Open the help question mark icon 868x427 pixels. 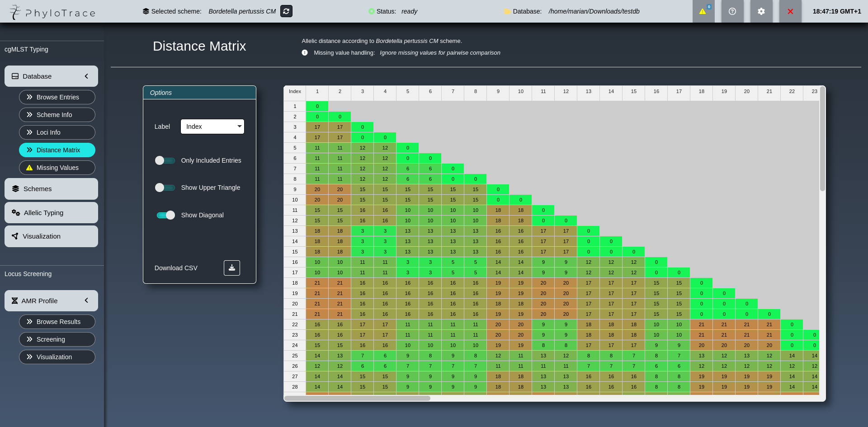732,11
